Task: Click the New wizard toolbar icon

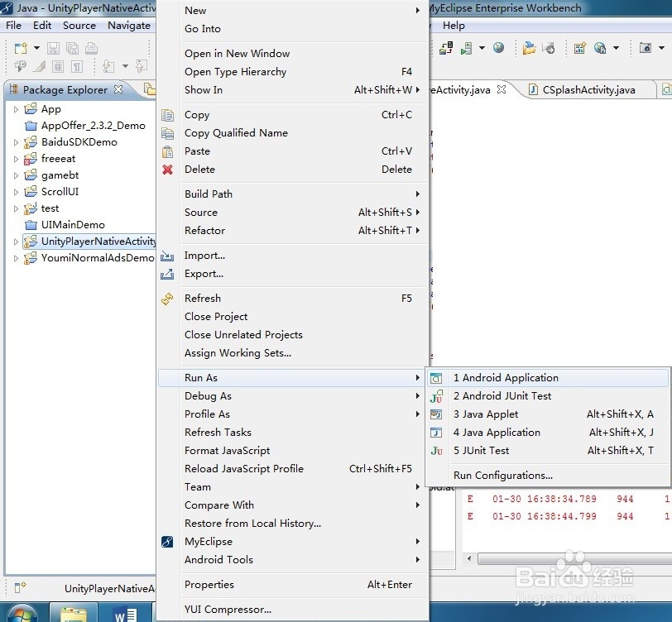Action: (21, 48)
